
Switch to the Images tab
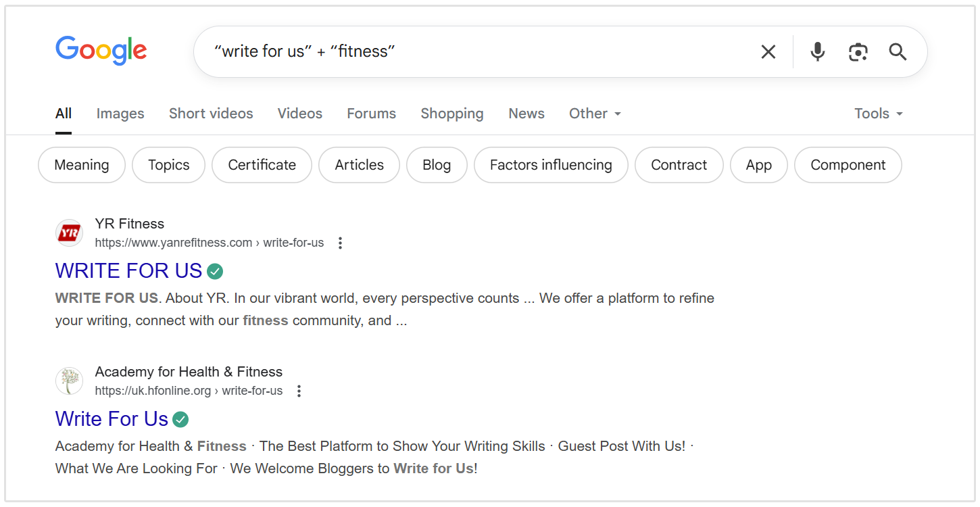coord(120,113)
